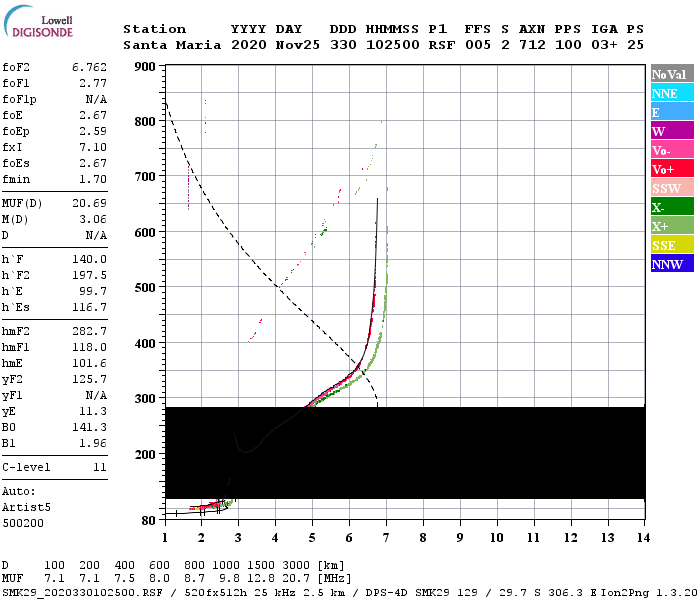Image resolution: width=700 pixels, height=600 pixels.
Task: Select the X- dark green legend swatch
Action: (672, 207)
